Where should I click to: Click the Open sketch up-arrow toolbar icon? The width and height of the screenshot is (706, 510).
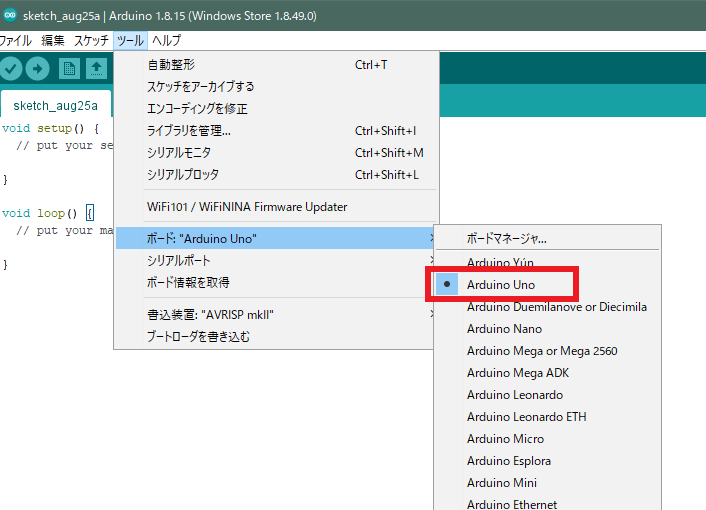(x=96, y=69)
